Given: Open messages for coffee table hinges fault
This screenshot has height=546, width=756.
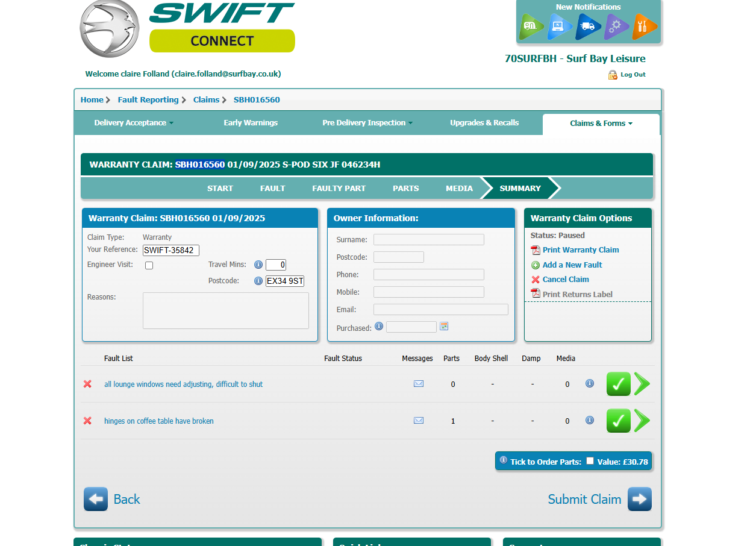Looking at the screenshot, I should click(x=419, y=421).
